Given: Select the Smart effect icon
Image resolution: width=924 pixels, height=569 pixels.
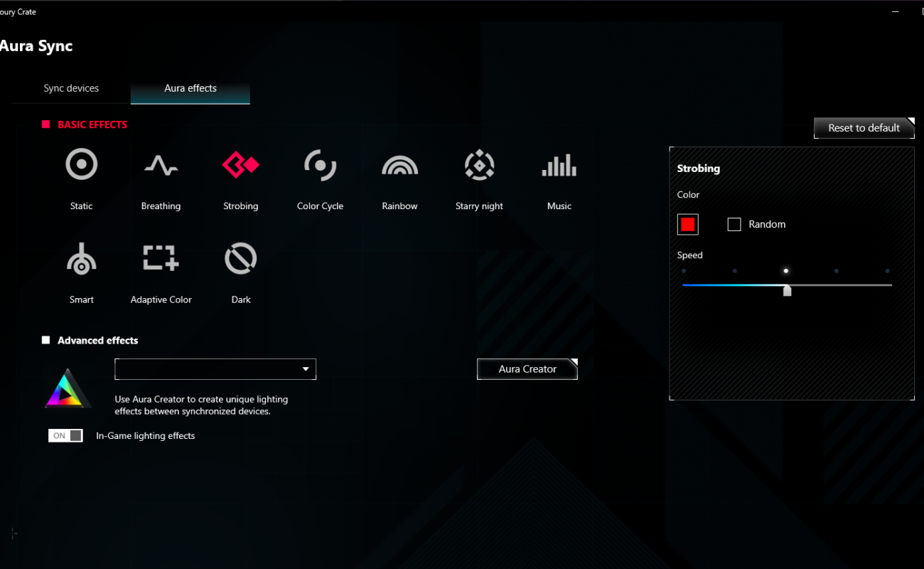Looking at the screenshot, I should (x=81, y=259).
